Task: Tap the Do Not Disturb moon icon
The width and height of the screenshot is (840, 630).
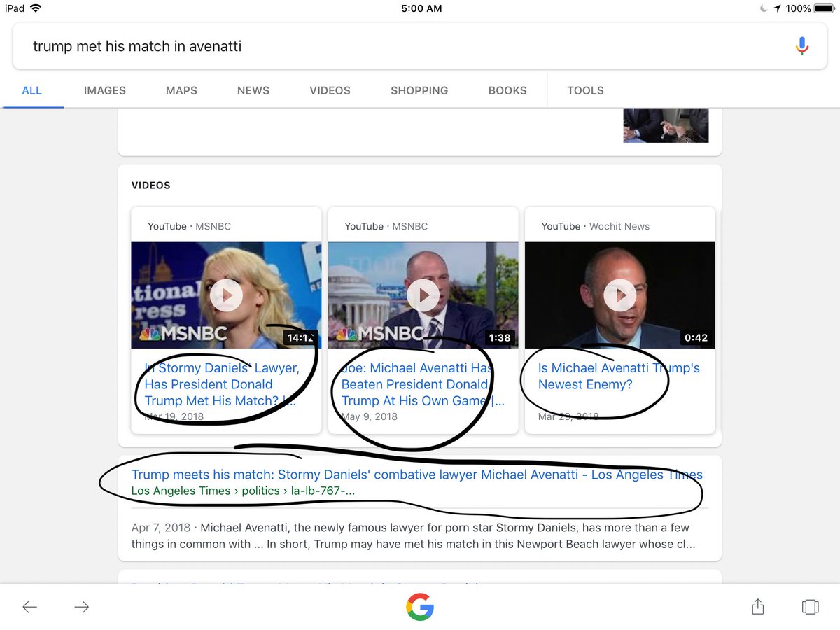Action: (763, 8)
